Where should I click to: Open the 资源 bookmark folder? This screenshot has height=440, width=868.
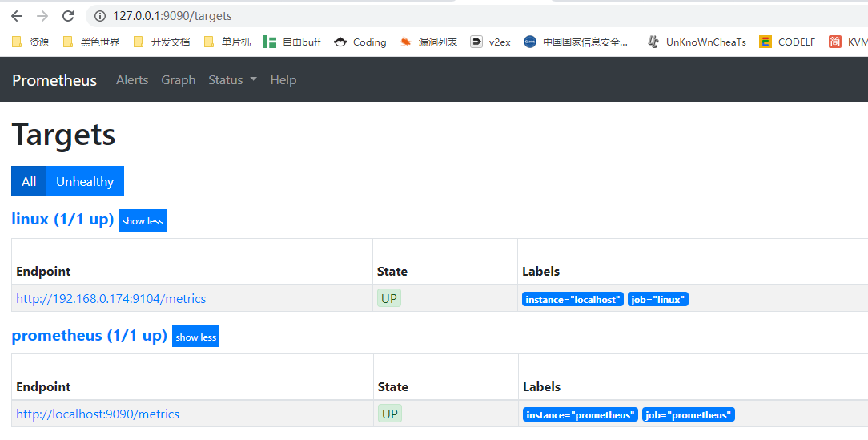click(x=30, y=42)
